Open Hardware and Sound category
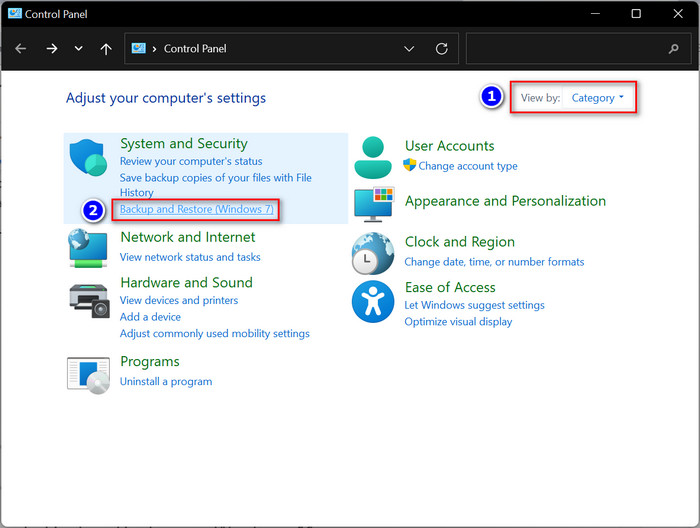Viewport: 700px width, 528px height. click(x=187, y=283)
